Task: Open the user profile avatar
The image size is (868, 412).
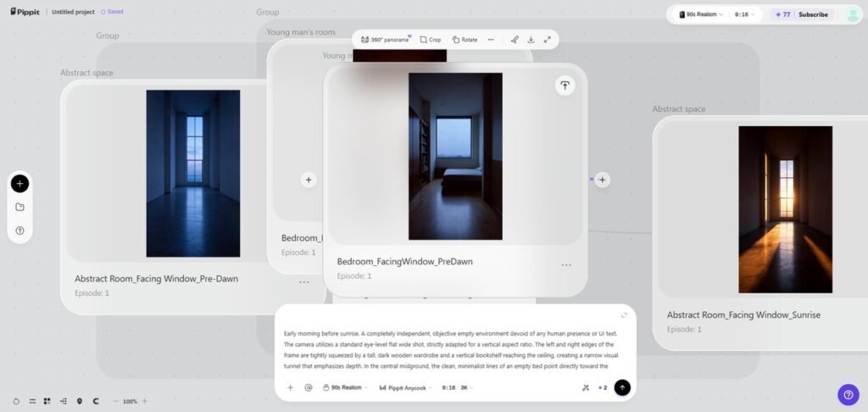Action: 853,15
